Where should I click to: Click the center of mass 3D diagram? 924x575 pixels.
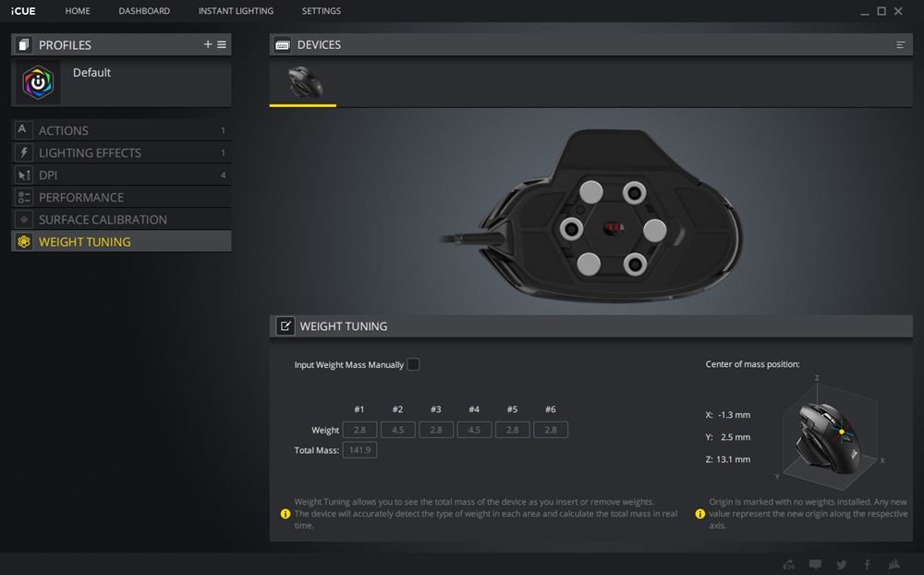click(x=831, y=434)
